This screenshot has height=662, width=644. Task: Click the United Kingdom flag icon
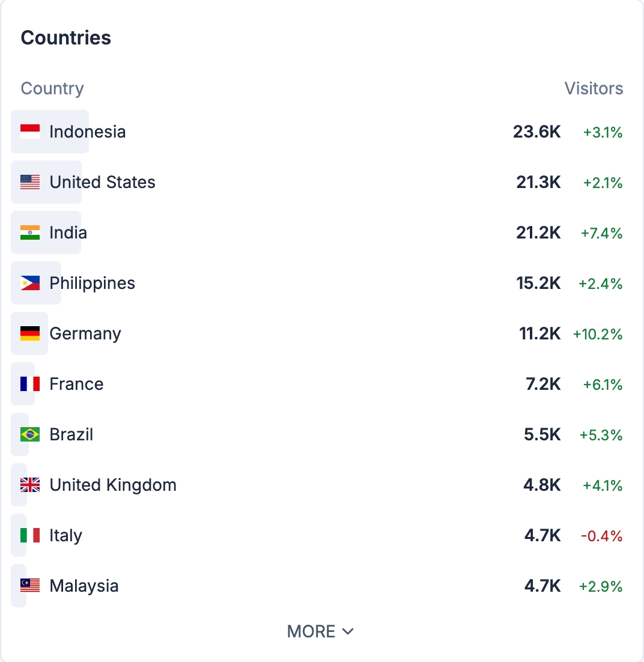[28, 485]
